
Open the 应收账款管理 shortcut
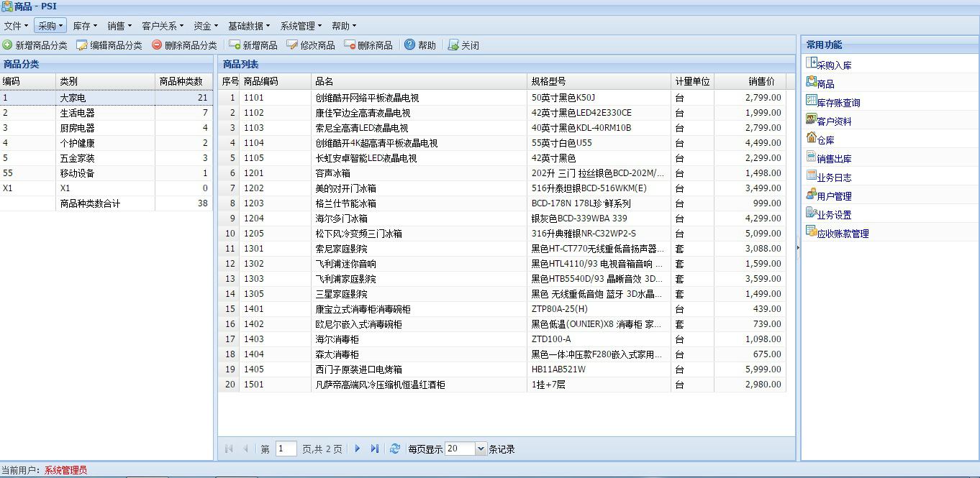[838, 233]
